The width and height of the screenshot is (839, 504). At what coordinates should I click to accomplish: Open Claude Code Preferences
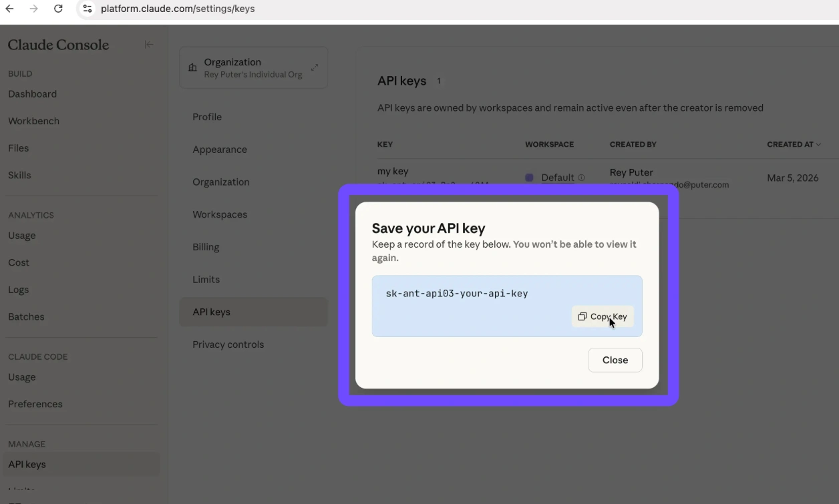point(35,404)
